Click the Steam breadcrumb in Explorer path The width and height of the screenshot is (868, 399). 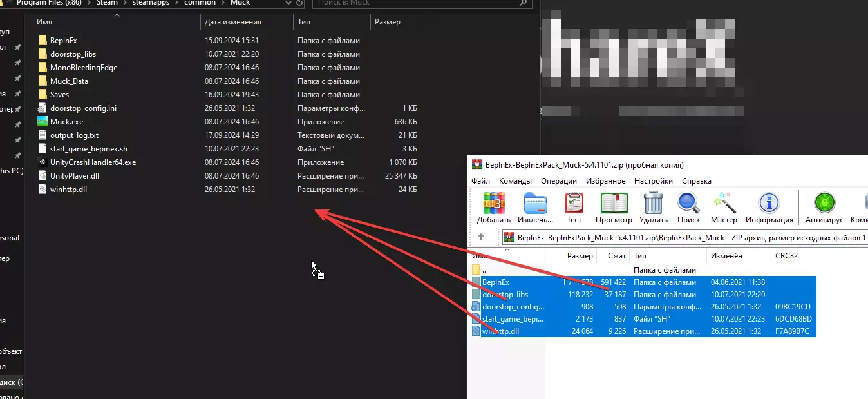(x=107, y=3)
